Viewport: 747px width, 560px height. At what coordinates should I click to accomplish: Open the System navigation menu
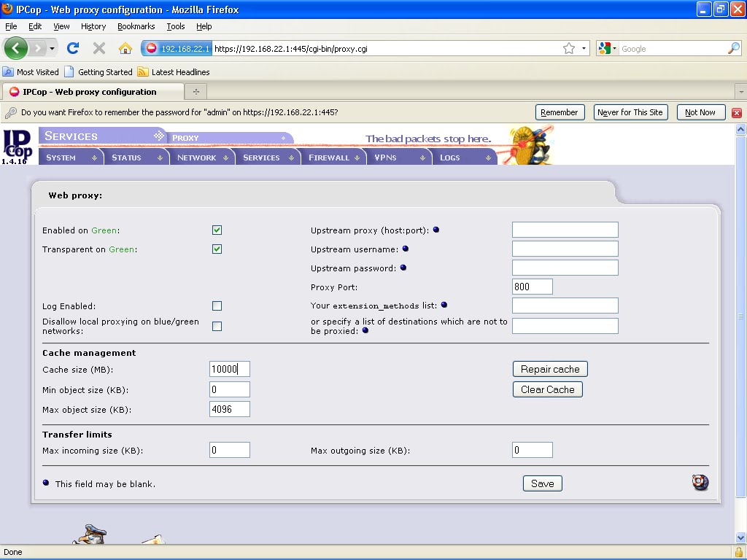pos(71,157)
